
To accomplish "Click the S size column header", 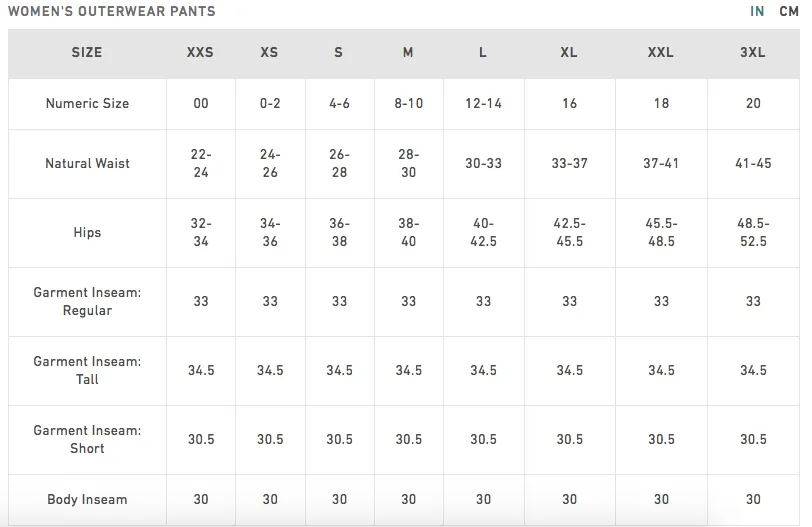I will click(339, 52).
